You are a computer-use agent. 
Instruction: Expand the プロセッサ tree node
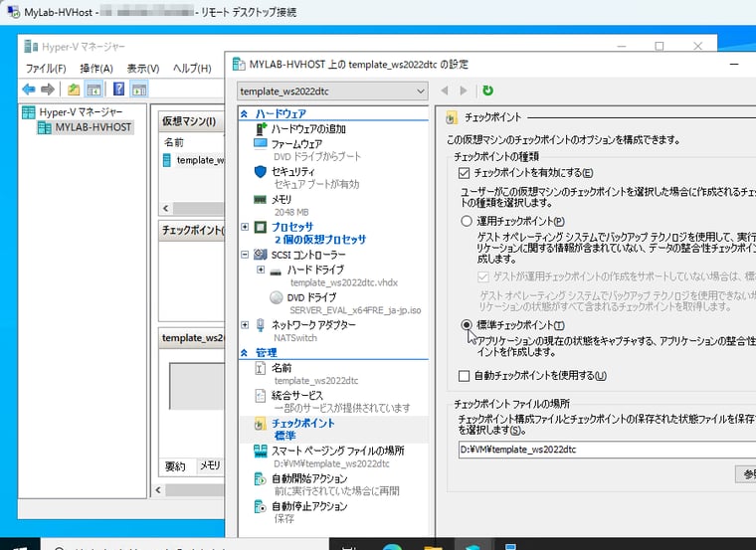[245, 226]
